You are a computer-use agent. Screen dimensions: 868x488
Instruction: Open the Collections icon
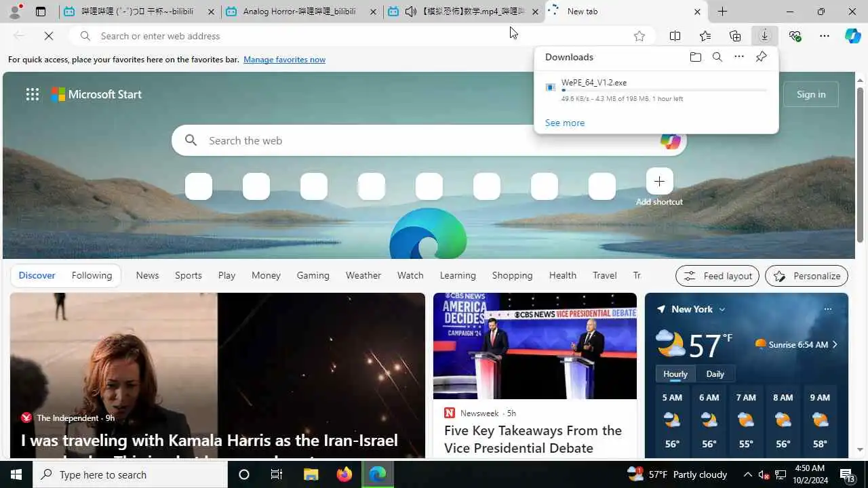[x=735, y=36]
